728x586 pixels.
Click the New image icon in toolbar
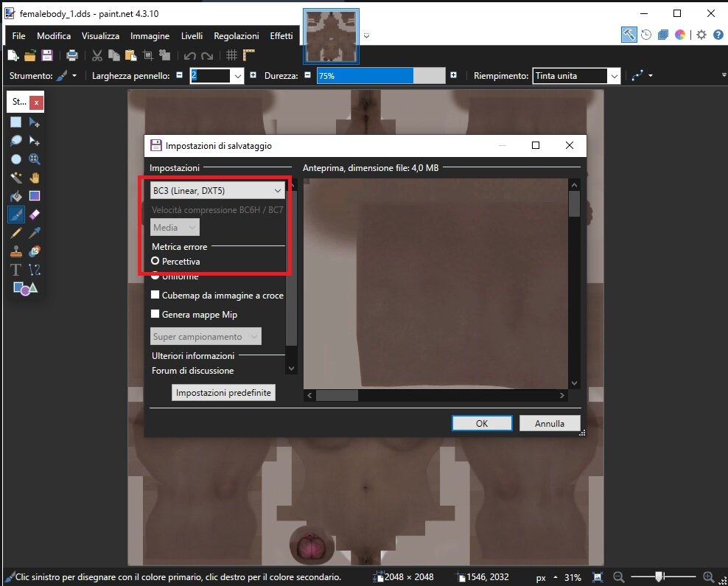pyautogui.click(x=13, y=55)
